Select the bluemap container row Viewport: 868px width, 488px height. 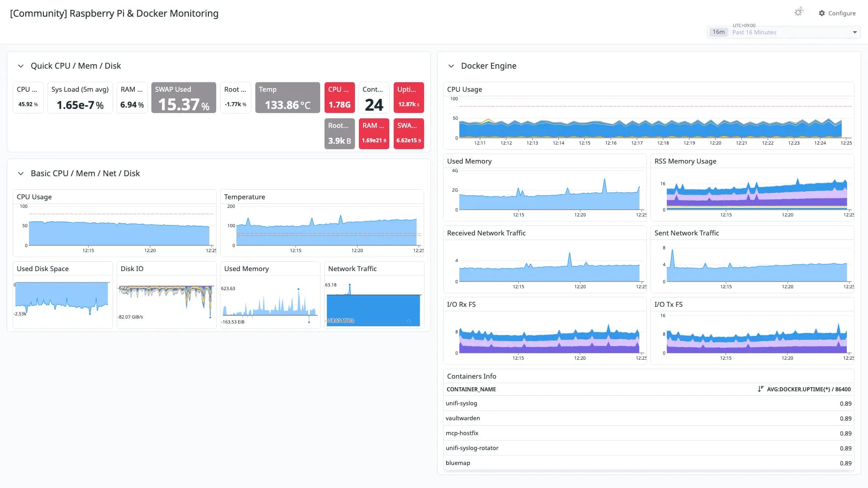(x=649, y=463)
